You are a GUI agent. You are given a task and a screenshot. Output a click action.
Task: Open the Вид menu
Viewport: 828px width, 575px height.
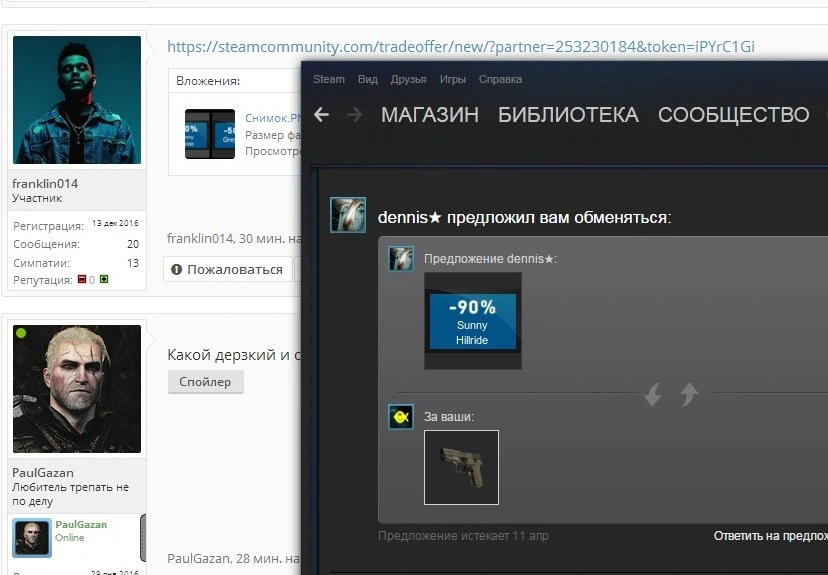pos(368,79)
